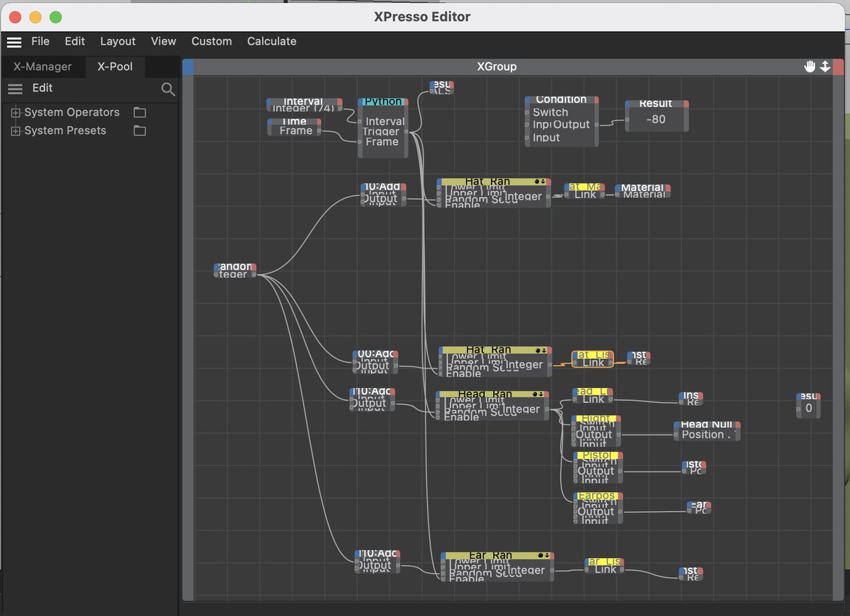Open the File menu

40,42
